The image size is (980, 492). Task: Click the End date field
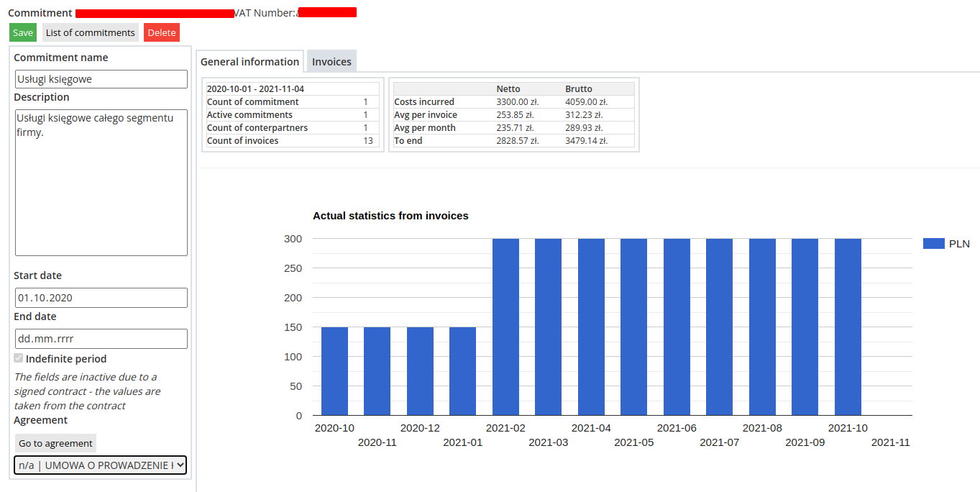[x=101, y=339]
